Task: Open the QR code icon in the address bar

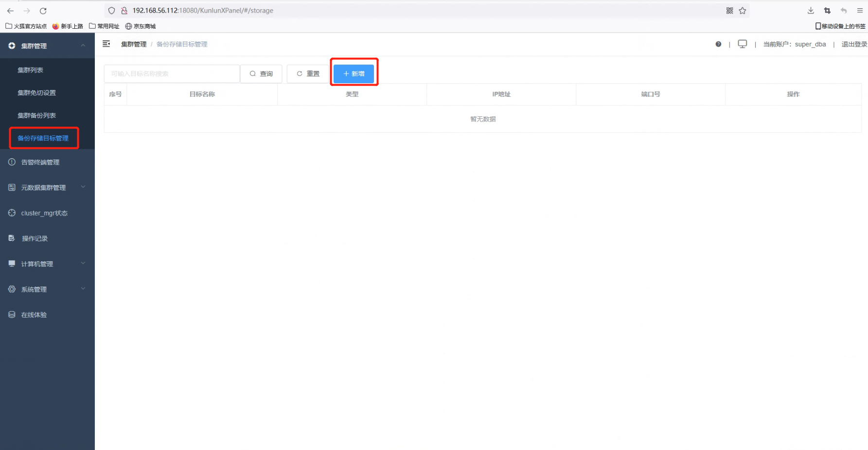Action: click(x=729, y=11)
